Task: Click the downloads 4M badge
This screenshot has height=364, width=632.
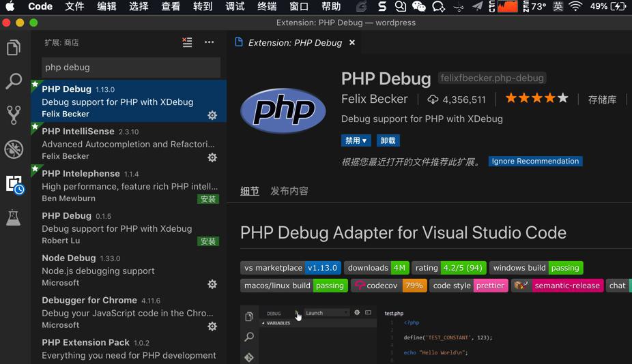Action: (377, 268)
